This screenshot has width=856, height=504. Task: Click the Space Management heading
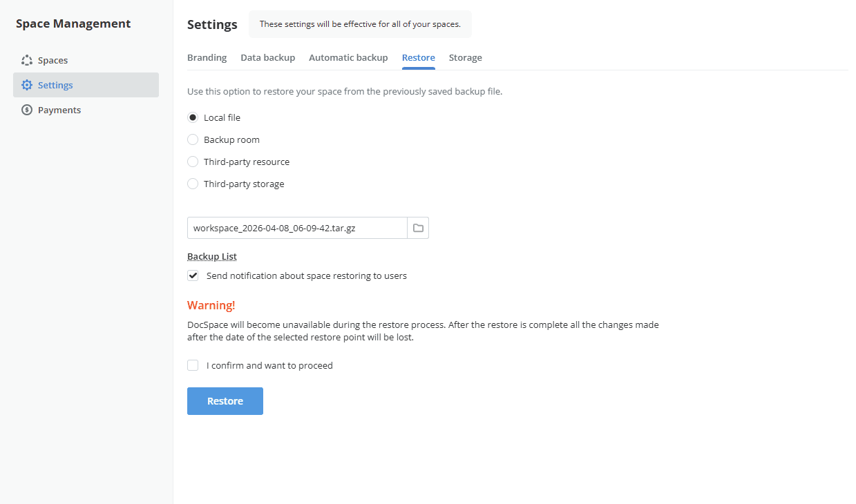[73, 23]
